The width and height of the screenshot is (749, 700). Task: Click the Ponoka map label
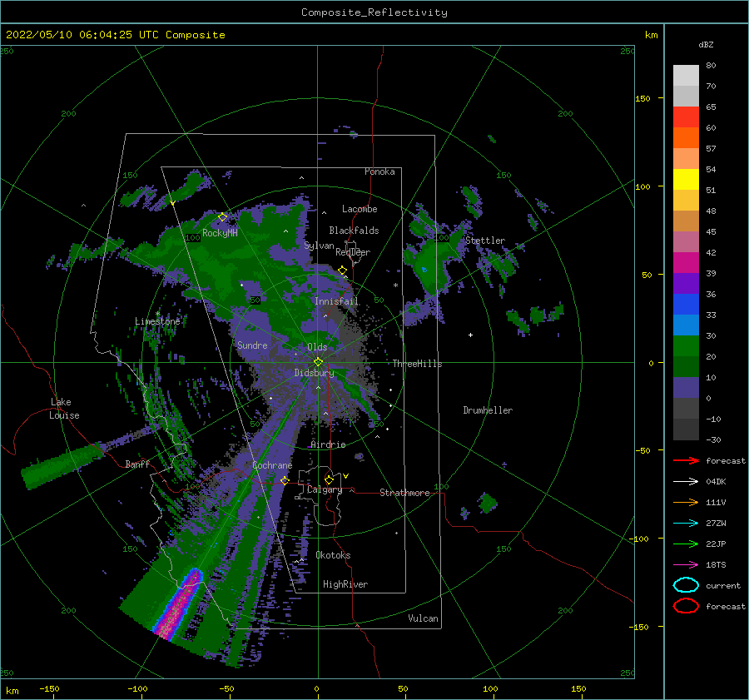pos(379,171)
